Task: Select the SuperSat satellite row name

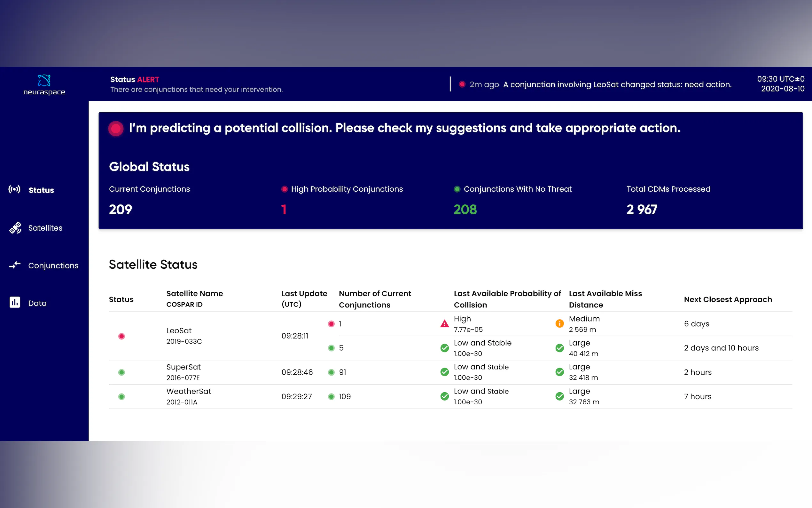Action: click(x=183, y=367)
